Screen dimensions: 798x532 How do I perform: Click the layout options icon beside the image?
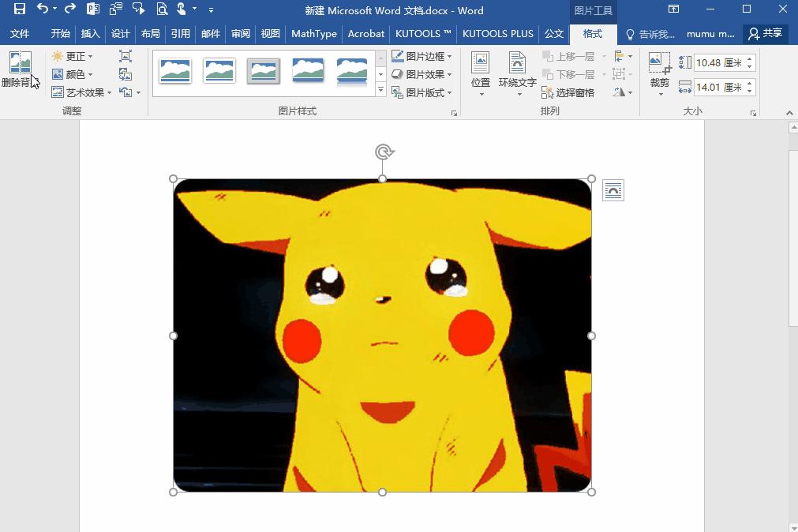click(x=613, y=190)
